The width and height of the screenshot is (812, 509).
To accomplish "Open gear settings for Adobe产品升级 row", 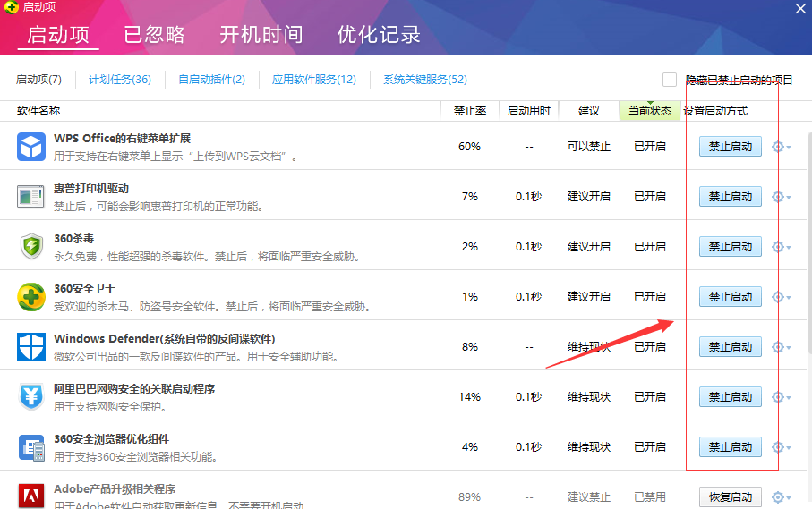I will 781,497.
